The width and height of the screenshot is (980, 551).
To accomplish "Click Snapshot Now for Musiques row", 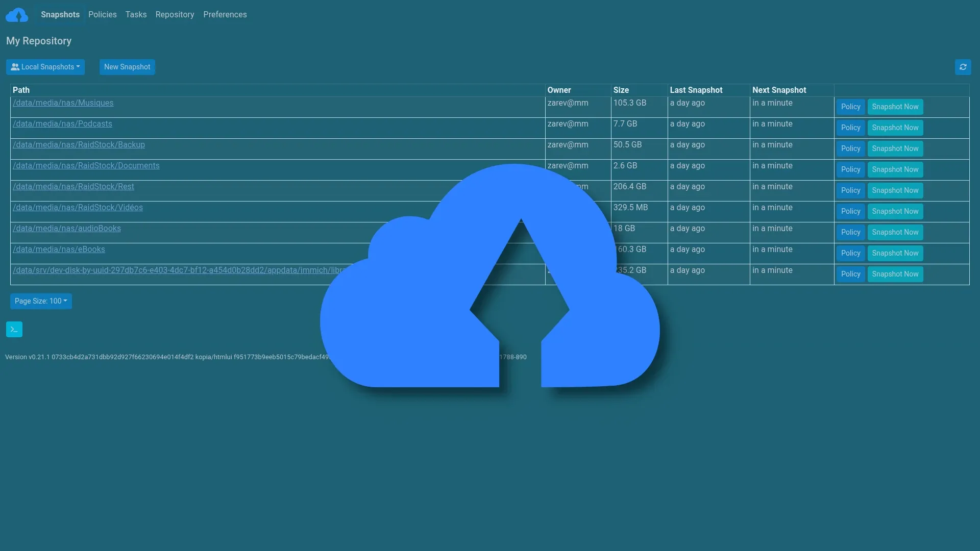I will (895, 107).
